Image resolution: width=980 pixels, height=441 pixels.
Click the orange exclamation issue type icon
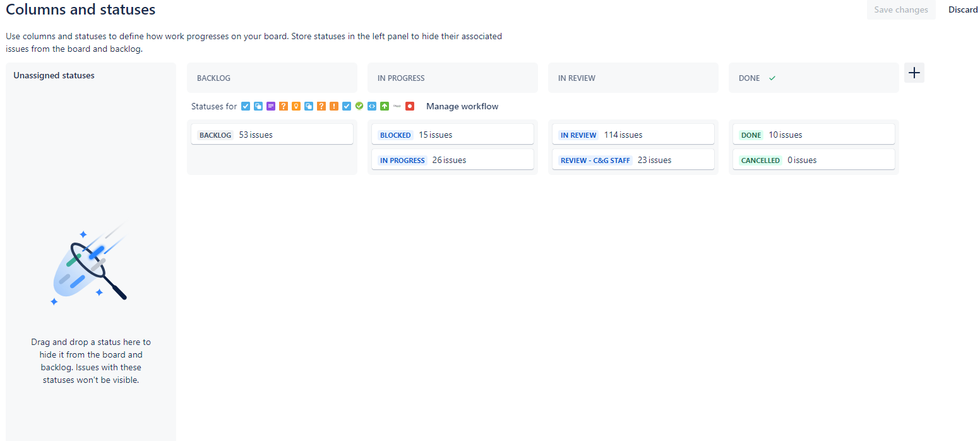click(334, 106)
